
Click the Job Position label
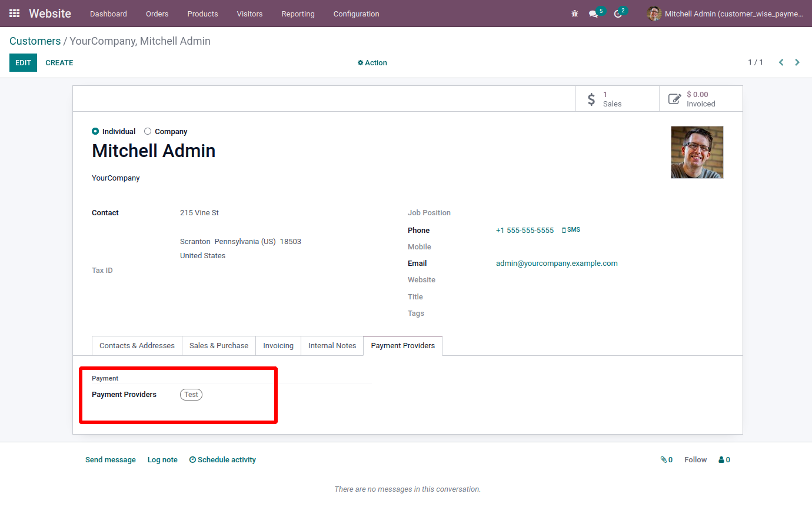[x=429, y=213]
